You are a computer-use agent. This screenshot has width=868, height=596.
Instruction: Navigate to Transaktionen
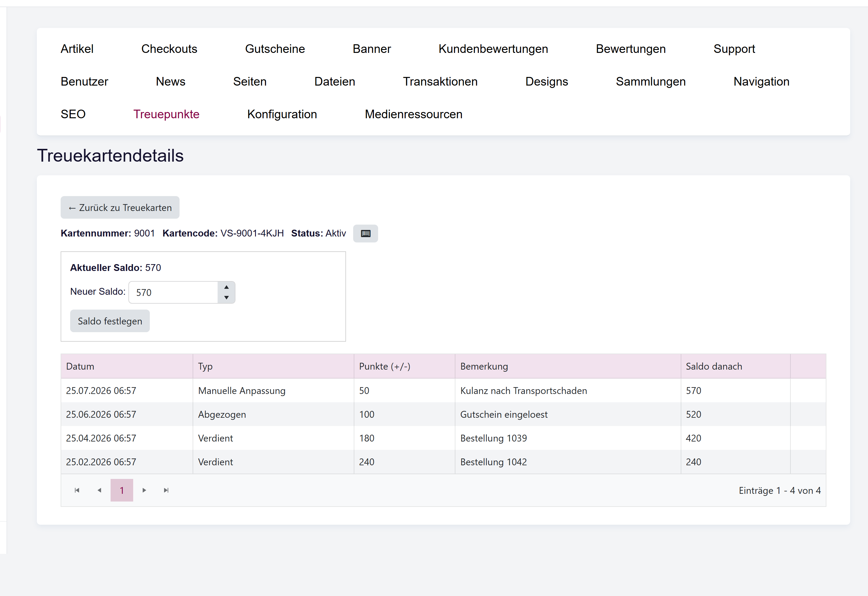click(440, 81)
